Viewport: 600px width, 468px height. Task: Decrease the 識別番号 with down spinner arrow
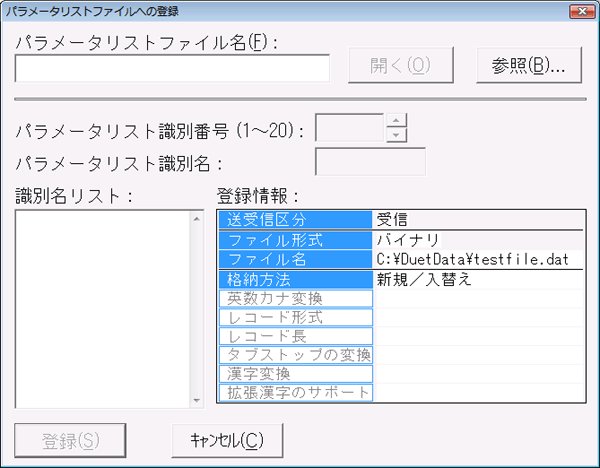[x=396, y=135]
